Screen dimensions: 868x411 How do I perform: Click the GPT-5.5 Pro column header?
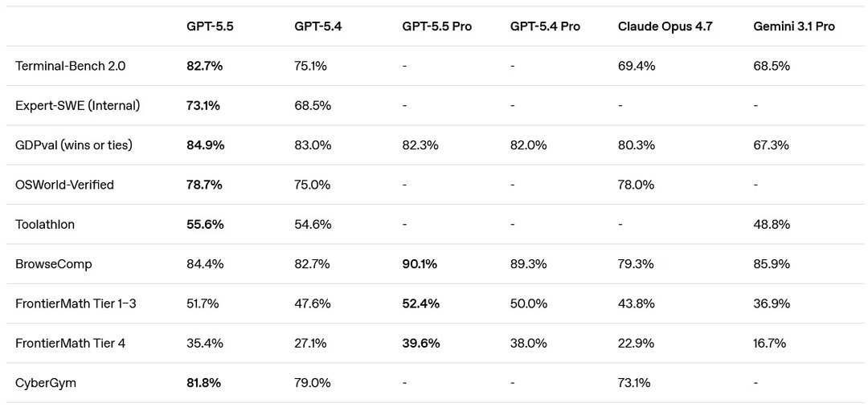(x=436, y=26)
